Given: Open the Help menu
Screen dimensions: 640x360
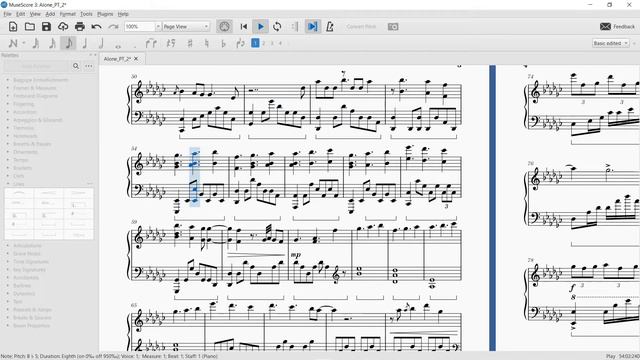Looking at the screenshot, I should (123, 14).
